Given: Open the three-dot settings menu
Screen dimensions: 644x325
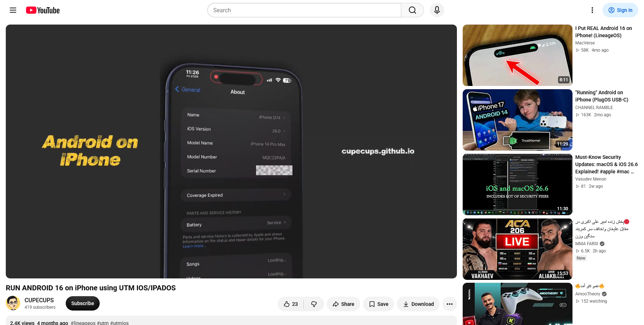Looking at the screenshot, I should (592, 10).
